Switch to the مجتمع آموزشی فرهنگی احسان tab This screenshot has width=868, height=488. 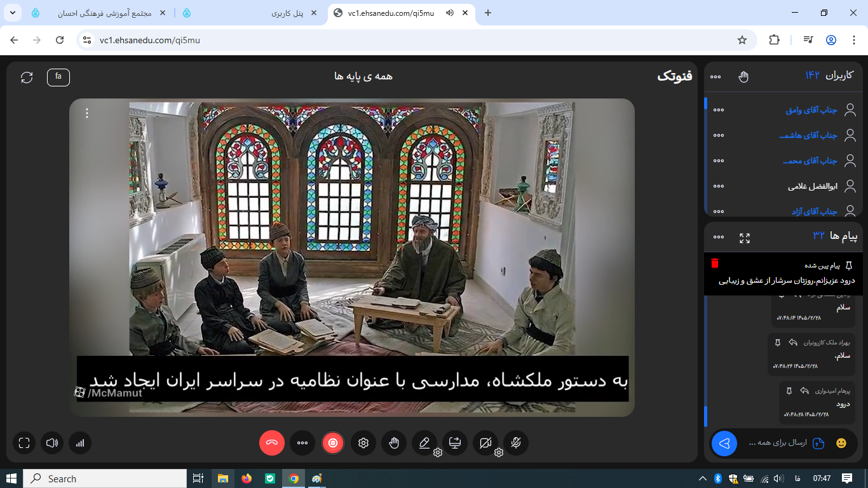[104, 13]
